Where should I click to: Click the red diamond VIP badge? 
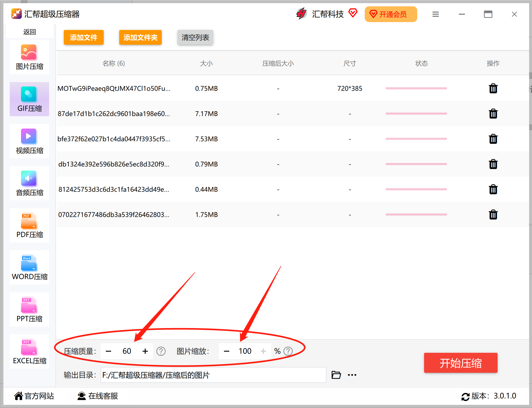353,13
